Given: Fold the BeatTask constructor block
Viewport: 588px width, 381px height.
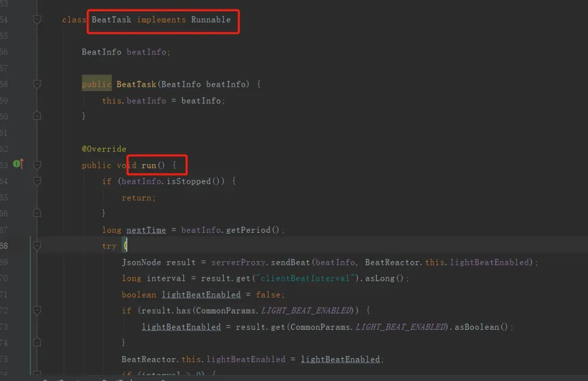Looking at the screenshot, I should point(37,84).
